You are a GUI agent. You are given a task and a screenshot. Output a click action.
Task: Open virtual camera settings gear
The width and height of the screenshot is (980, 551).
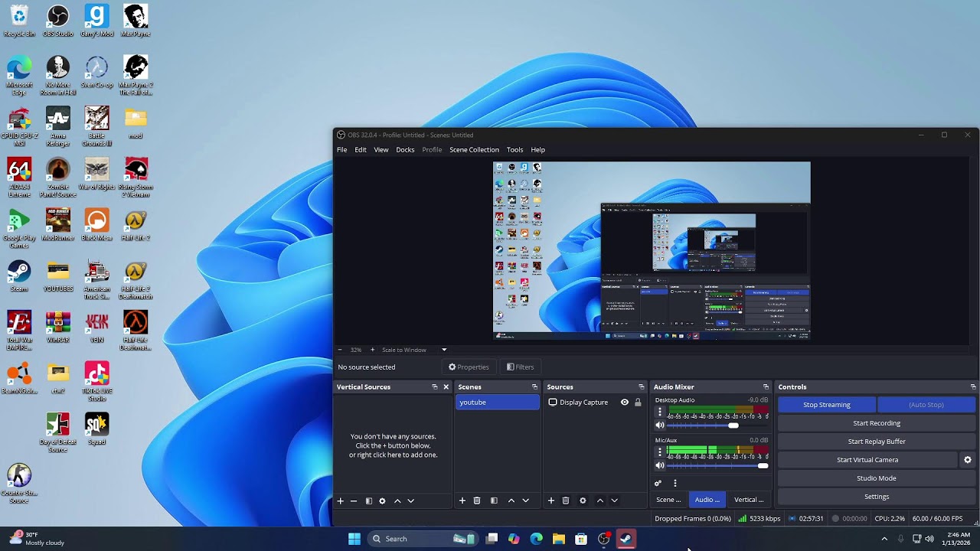point(968,460)
